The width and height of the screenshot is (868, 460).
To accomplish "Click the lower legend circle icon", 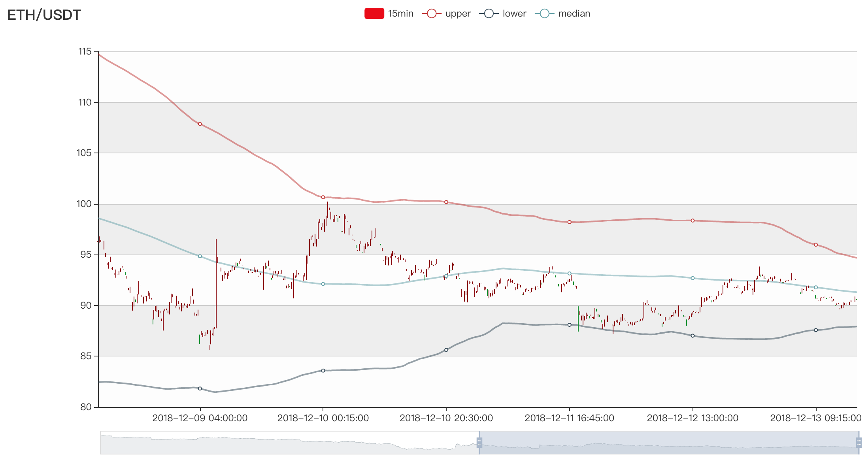I will pos(489,13).
